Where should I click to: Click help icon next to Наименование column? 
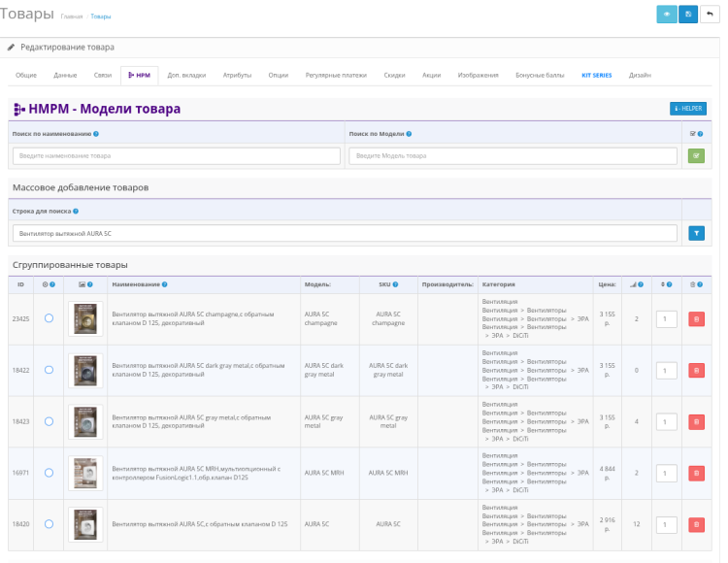(x=164, y=284)
